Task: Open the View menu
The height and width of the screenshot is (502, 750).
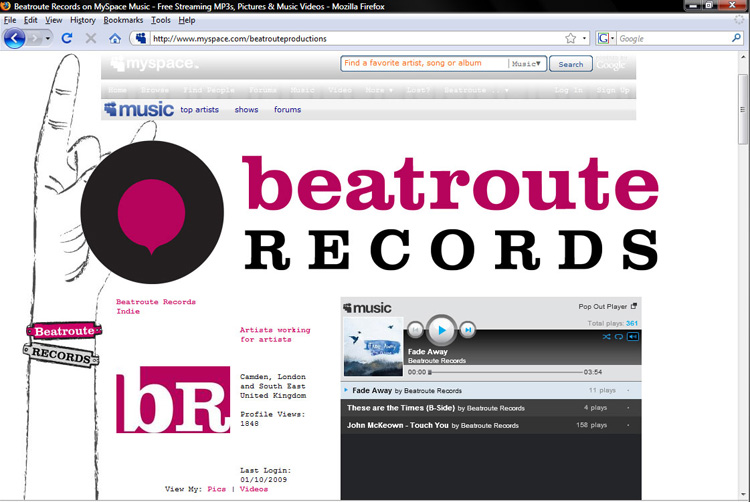Action: tap(54, 20)
